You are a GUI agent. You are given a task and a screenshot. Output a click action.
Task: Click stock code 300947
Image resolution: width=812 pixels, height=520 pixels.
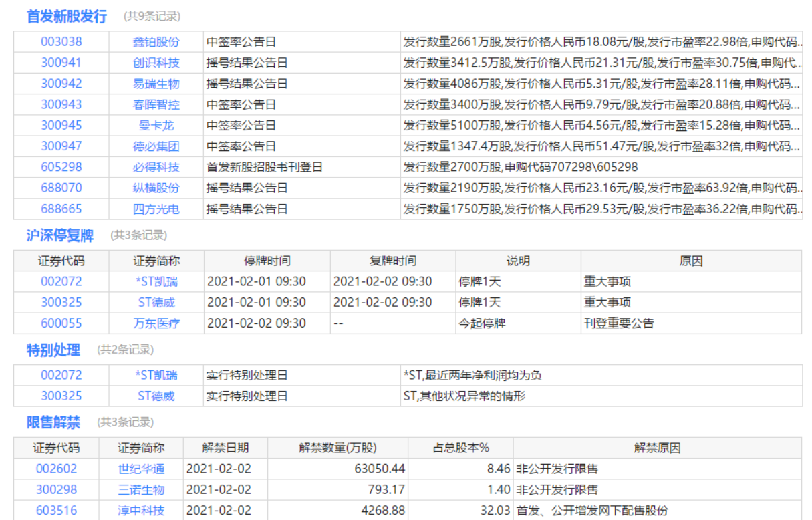[x=61, y=146]
